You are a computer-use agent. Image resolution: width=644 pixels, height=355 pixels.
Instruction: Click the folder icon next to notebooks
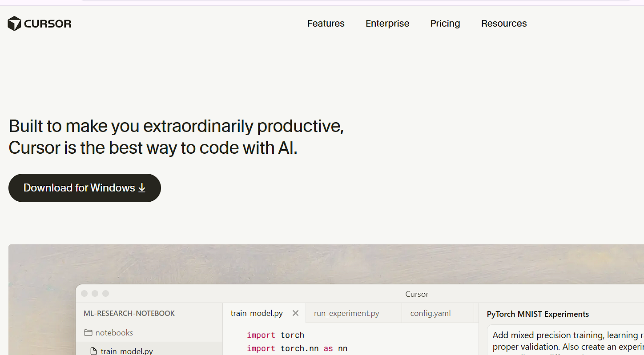pos(88,332)
